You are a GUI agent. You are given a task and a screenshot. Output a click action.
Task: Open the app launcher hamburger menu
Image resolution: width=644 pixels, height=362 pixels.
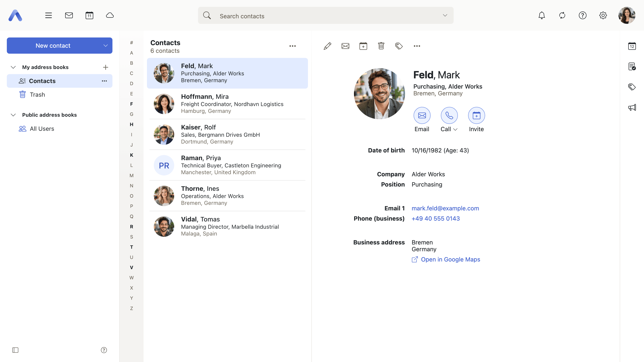[x=49, y=16]
